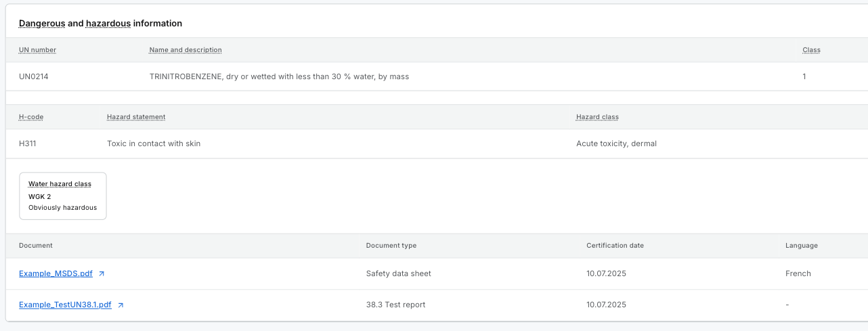Click the Hazard class column header

597,117
